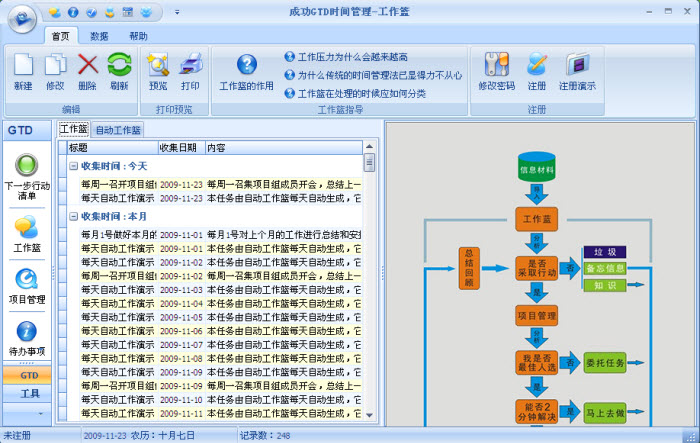700x443 pixels.
Task: Click the blue info quick access icon
Action: pos(73,13)
